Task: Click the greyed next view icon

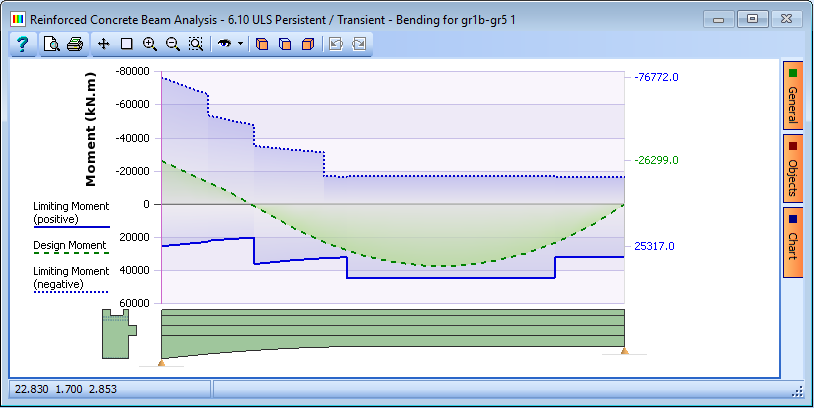Action: [x=359, y=44]
